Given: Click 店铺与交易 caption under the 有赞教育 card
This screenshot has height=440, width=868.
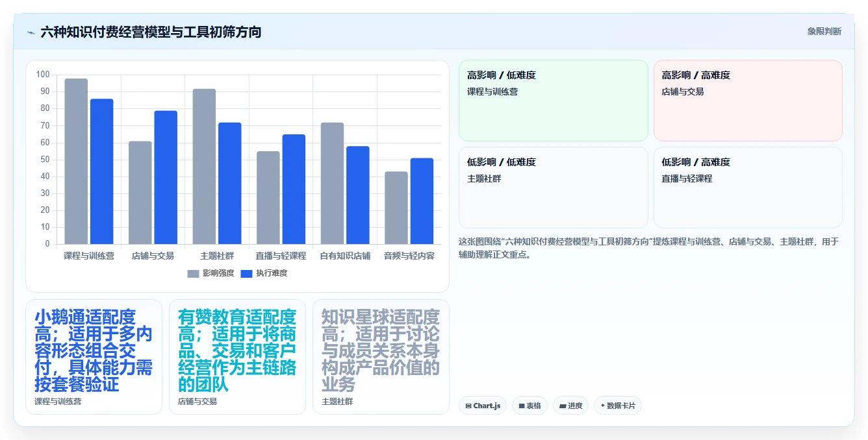Looking at the screenshot, I should point(198,402).
